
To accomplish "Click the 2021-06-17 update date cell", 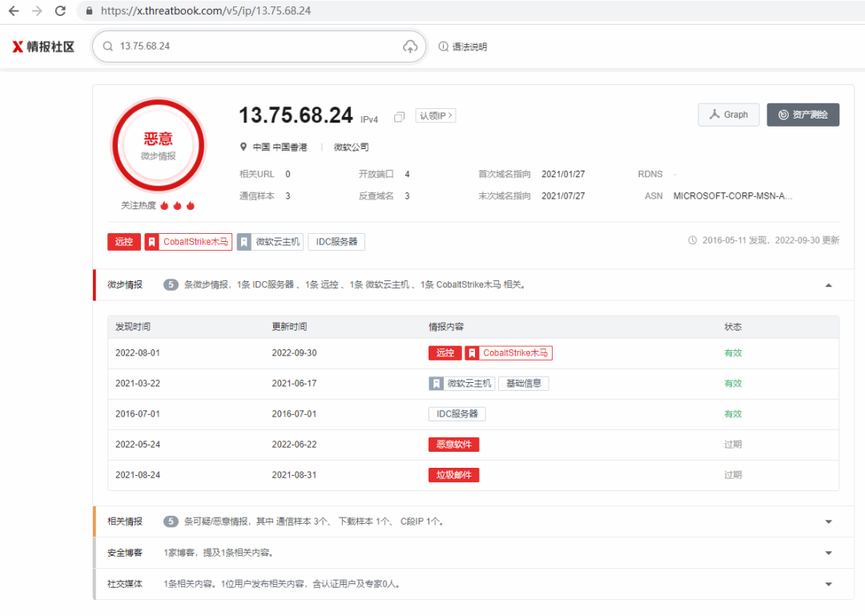I will pyautogui.click(x=295, y=383).
